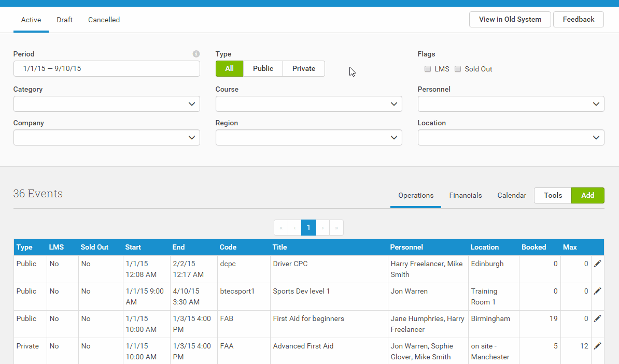
Task: Sort table by End column
Action: 178,247
